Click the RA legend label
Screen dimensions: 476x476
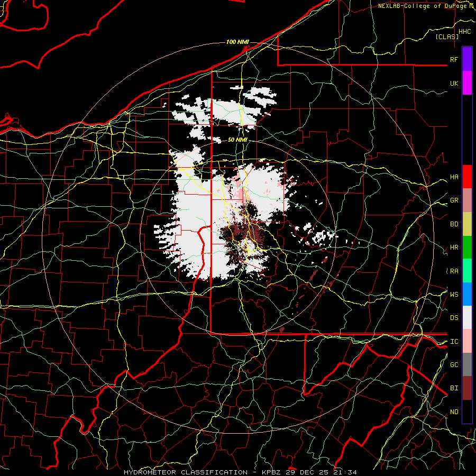click(454, 271)
